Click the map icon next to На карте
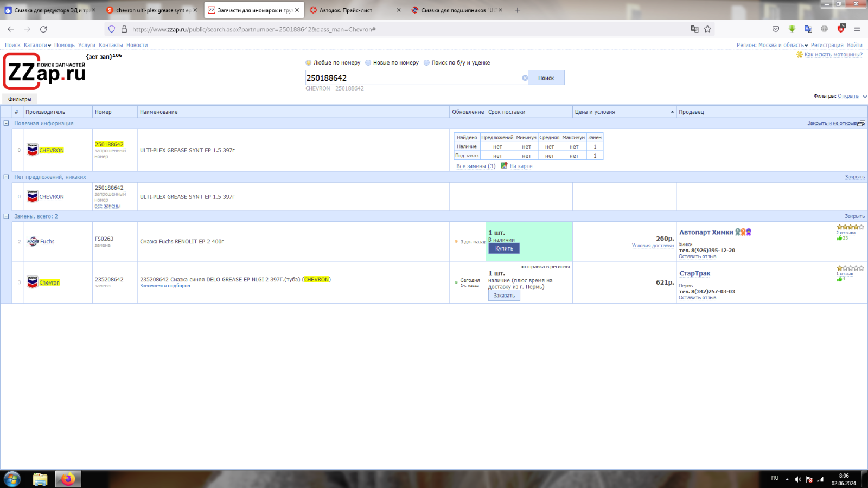This screenshot has height=488, width=868. (x=504, y=166)
